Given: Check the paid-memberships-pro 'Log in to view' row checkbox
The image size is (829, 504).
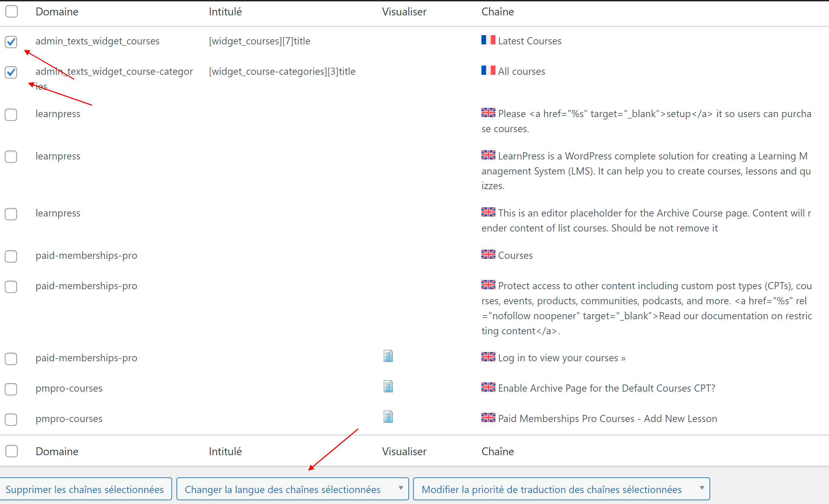Looking at the screenshot, I should coord(11,359).
